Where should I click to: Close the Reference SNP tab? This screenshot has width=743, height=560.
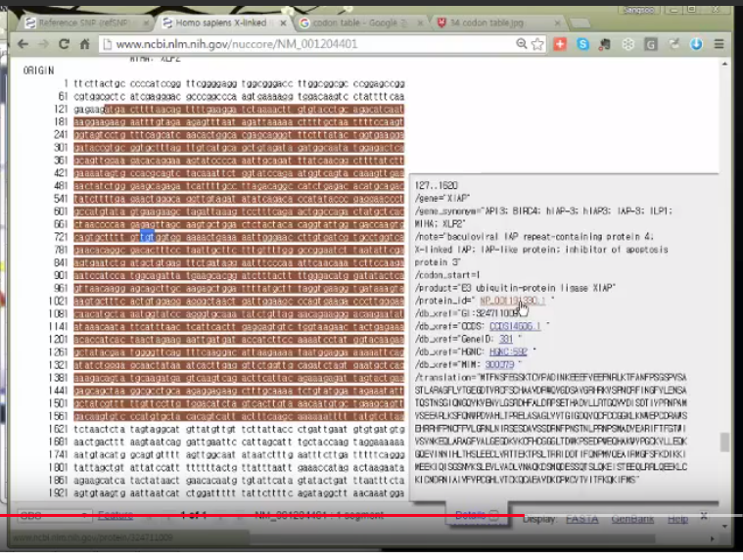[x=146, y=23]
